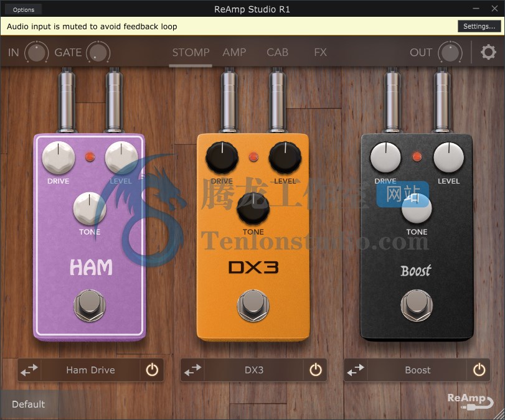The image size is (505, 420).
Task: Click the Settings... button in the warning bar
Action: [x=479, y=26]
